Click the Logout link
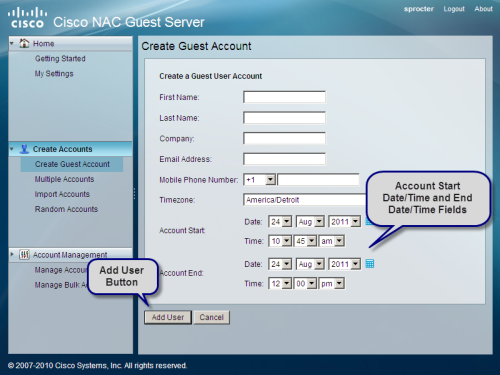500x375 pixels. [x=454, y=9]
